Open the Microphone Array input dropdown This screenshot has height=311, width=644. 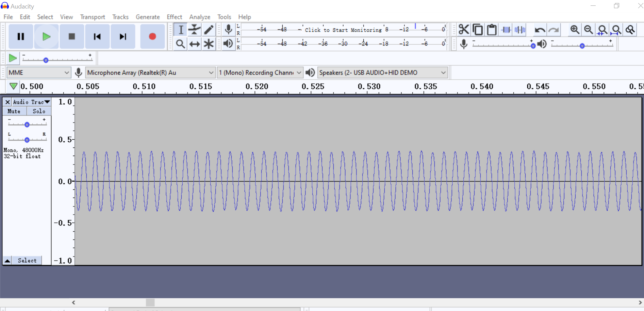[150, 72]
